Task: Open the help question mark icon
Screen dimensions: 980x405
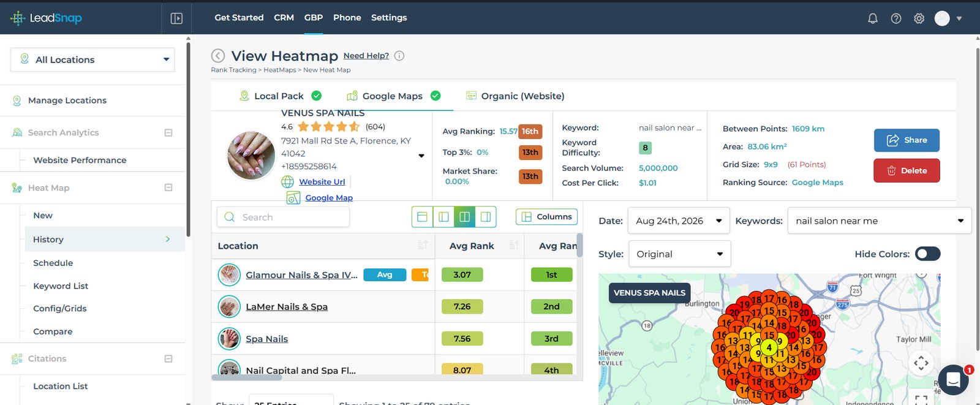Action: point(896,18)
